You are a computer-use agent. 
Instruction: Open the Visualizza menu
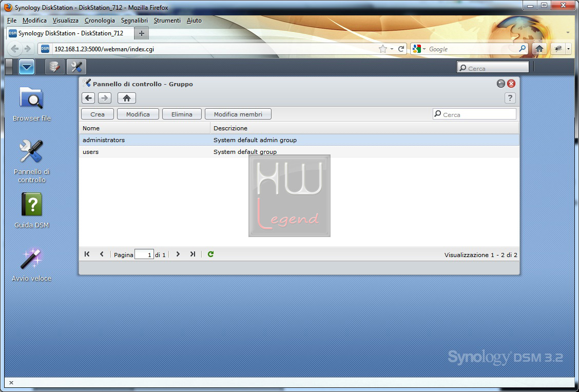pos(65,21)
